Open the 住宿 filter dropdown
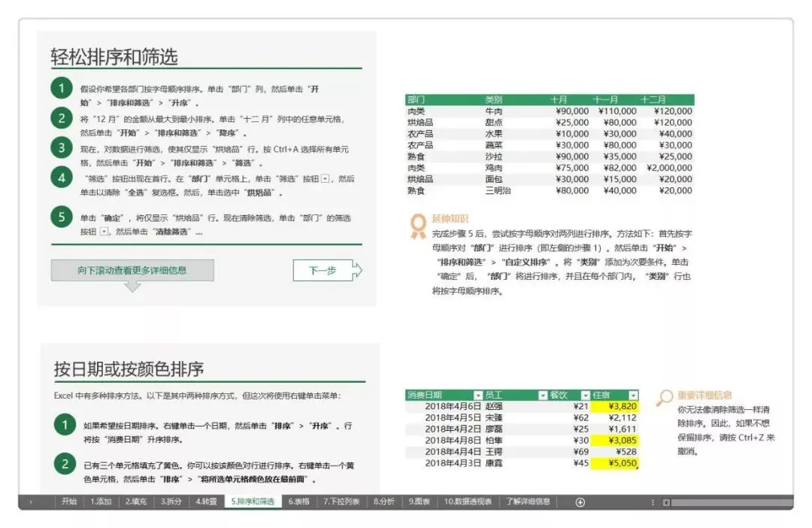The width and height of the screenshot is (812, 528). click(x=633, y=396)
